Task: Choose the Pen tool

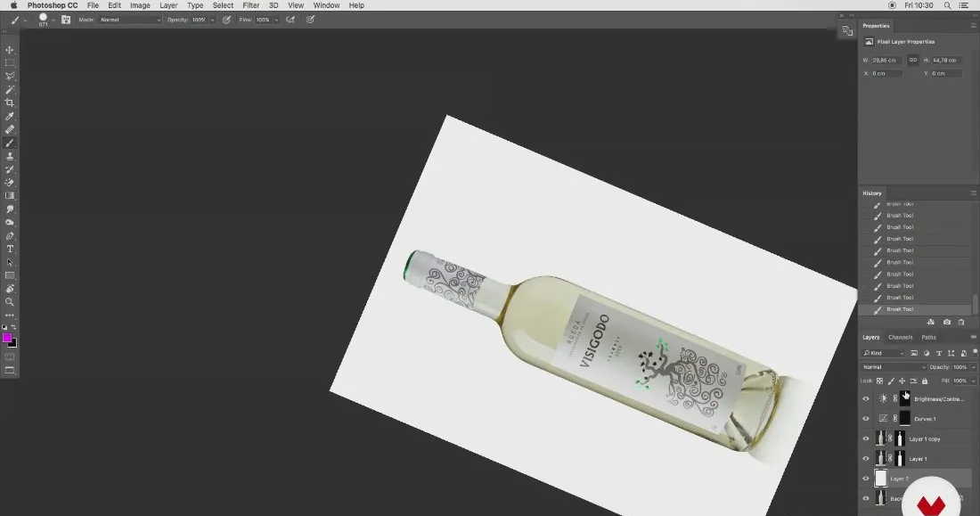Action: [x=10, y=236]
